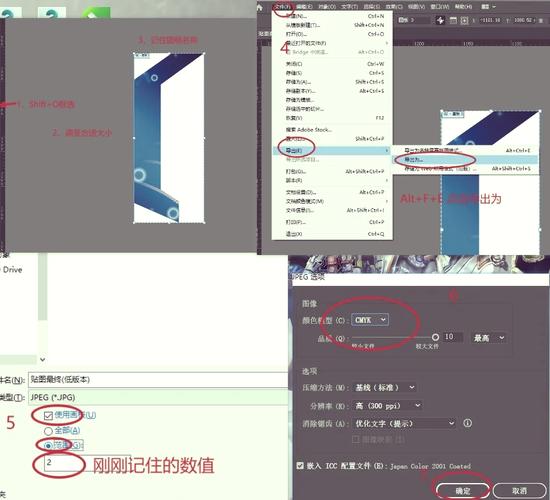Open the quality preset dropdown 最高

point(489,338)
